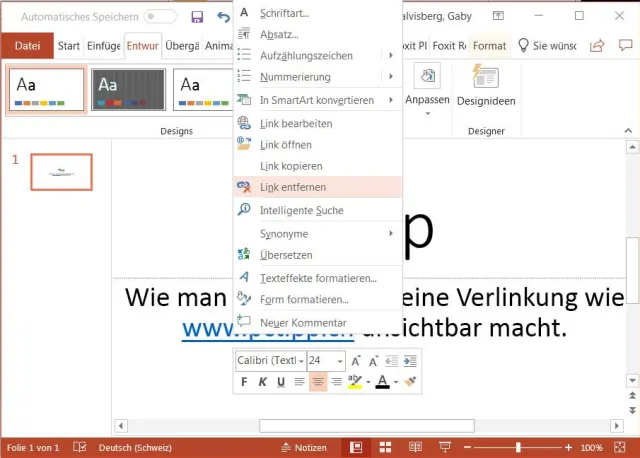640x458 pixels.
Task: Select slide 1 thumbnail in panel
Action: [61, 172]
